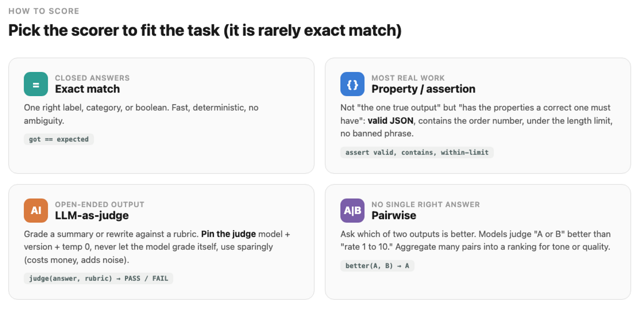Image resolution: width=644 pixels, height=309 pixels.
Task: Click the bold 'valid JSON' text
Action: pos(391,121)
